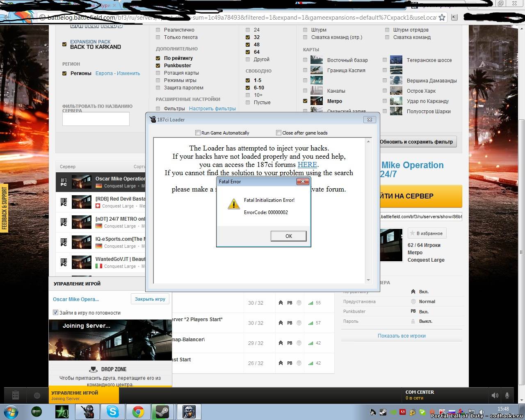This screenshot has height=420, width=525.
Task: Select the [nDT] 24/7 METRO server row
Action: (101, 222)
